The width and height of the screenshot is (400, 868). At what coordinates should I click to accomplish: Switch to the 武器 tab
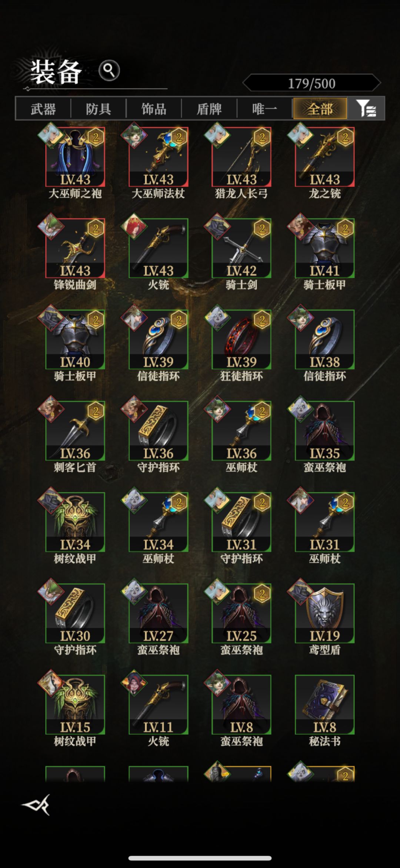pyautogui.click(x=43, y=109)
